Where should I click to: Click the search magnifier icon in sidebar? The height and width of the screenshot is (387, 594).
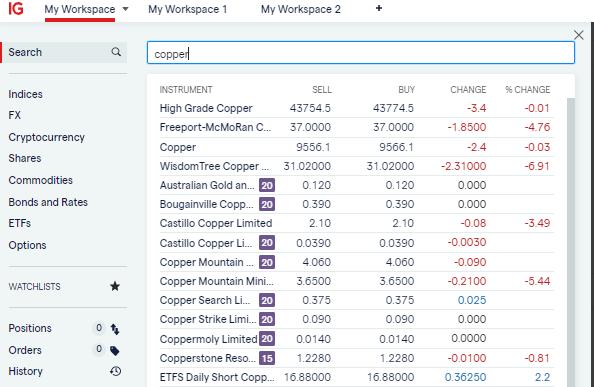pyautogui.click(x=116, y=52)
